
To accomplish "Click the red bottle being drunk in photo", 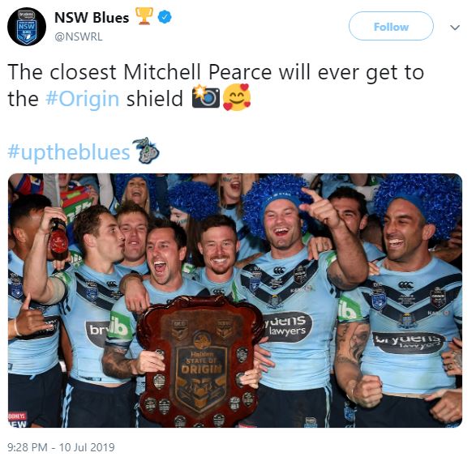I will 59,240.
